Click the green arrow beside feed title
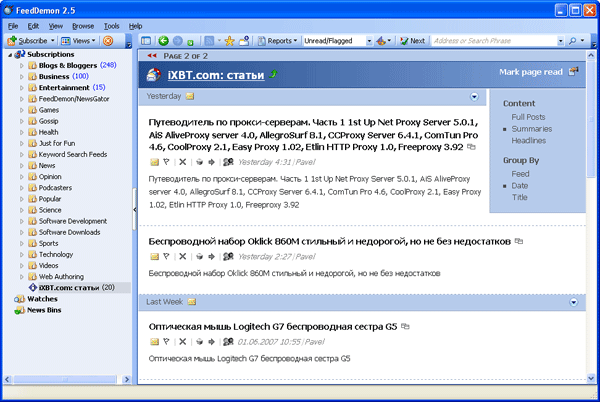 pyautogui.click(x=273, y=73)
